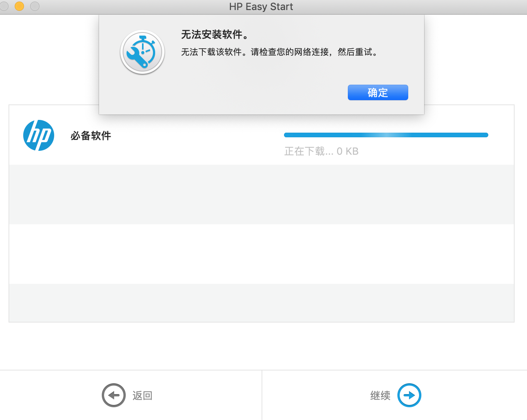527x420 pixels.
Task: Click the 返回 label
Action: point(142,396)
